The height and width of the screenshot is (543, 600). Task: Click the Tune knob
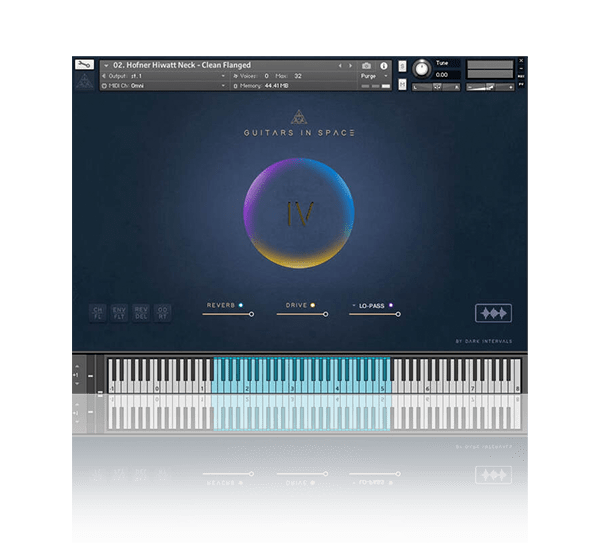[x=422, y=69]
